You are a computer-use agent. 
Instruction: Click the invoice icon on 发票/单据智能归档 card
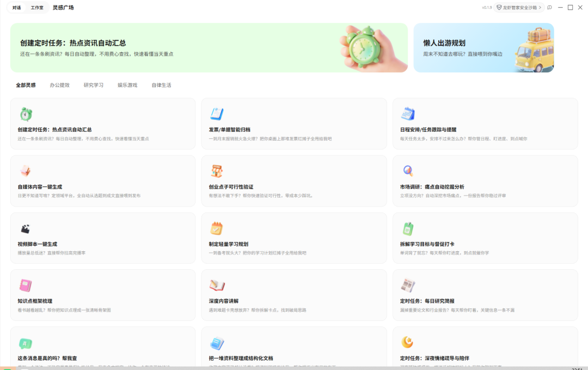tap(217, 114)
